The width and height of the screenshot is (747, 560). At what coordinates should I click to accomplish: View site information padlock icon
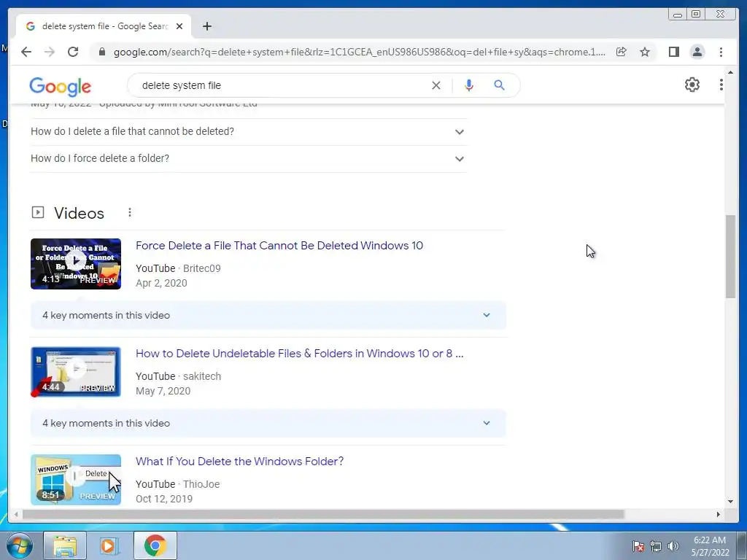(x=102, y=52)
